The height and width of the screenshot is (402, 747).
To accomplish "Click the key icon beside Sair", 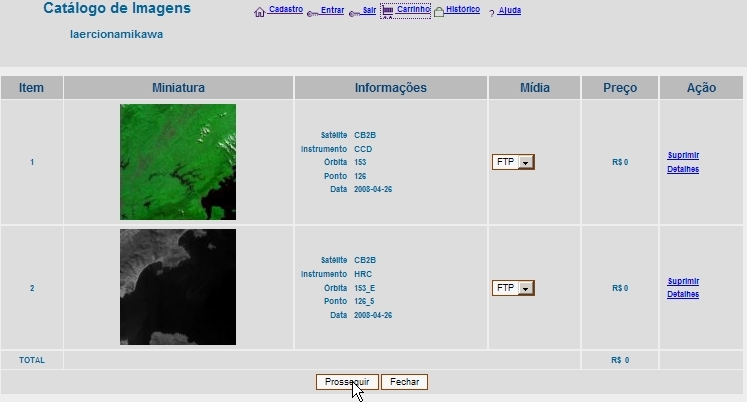I will (355, 12).
